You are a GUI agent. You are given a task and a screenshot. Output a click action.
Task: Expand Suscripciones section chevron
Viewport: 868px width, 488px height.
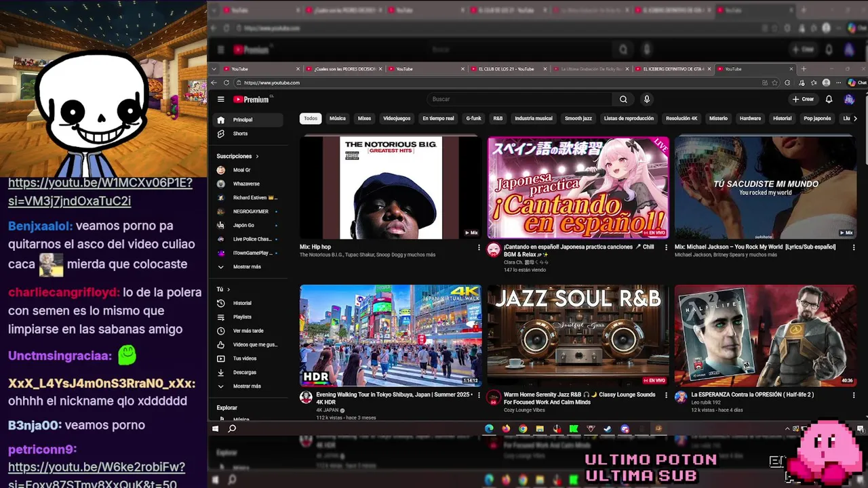257,156
